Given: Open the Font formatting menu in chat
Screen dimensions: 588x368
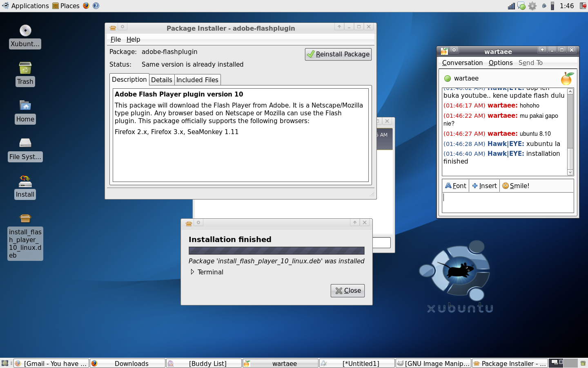Looking at the screenshot, I should tap(456, 186).
